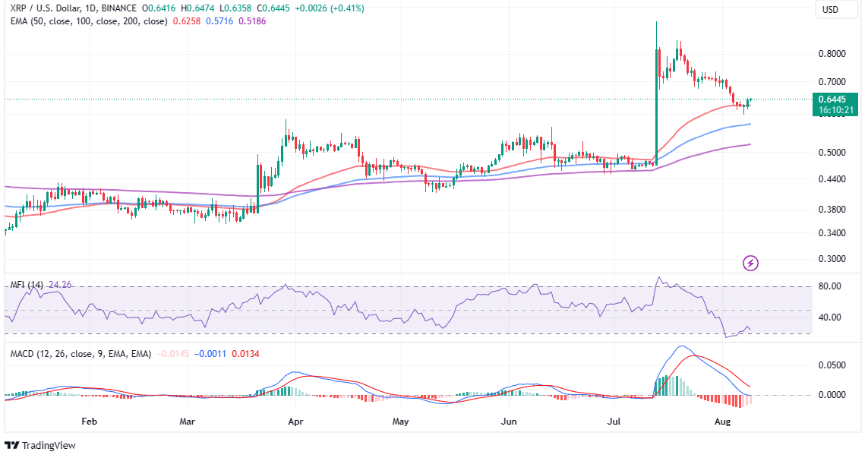This screenshot has height=458, width=868.
Task: Click the 0.5000 price axis label
Action: (x=832, y=153)
